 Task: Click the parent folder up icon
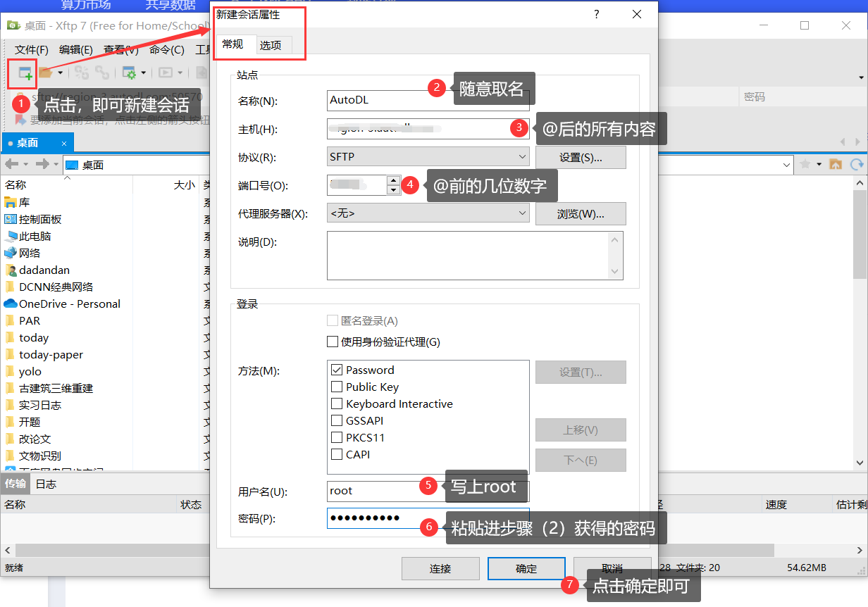coord(836,164)
